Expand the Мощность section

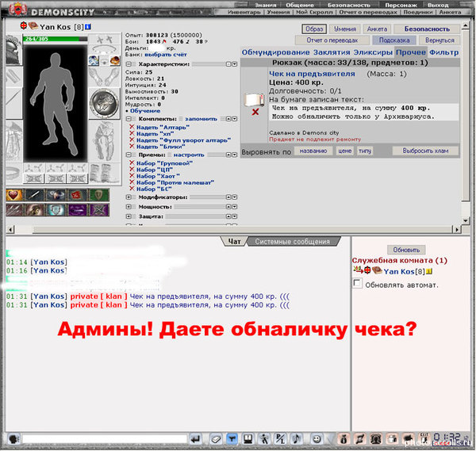pyautogui.click(x=129, y=207)
